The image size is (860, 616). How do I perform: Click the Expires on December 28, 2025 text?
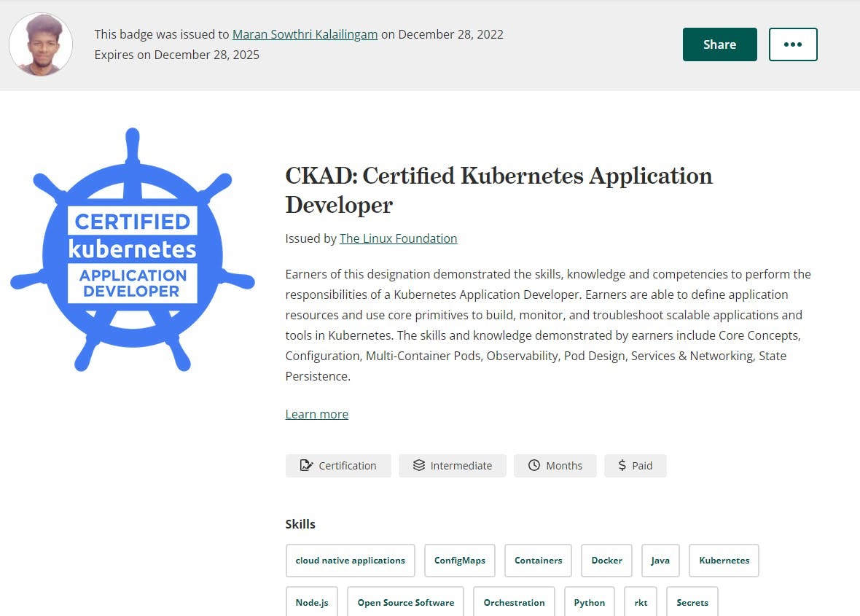click(x=176, y=55)
